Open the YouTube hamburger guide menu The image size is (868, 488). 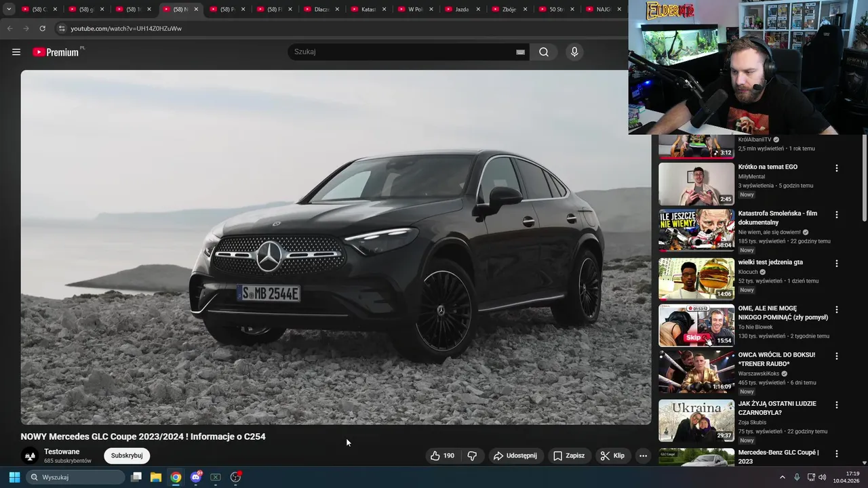[x=16, y=52]
